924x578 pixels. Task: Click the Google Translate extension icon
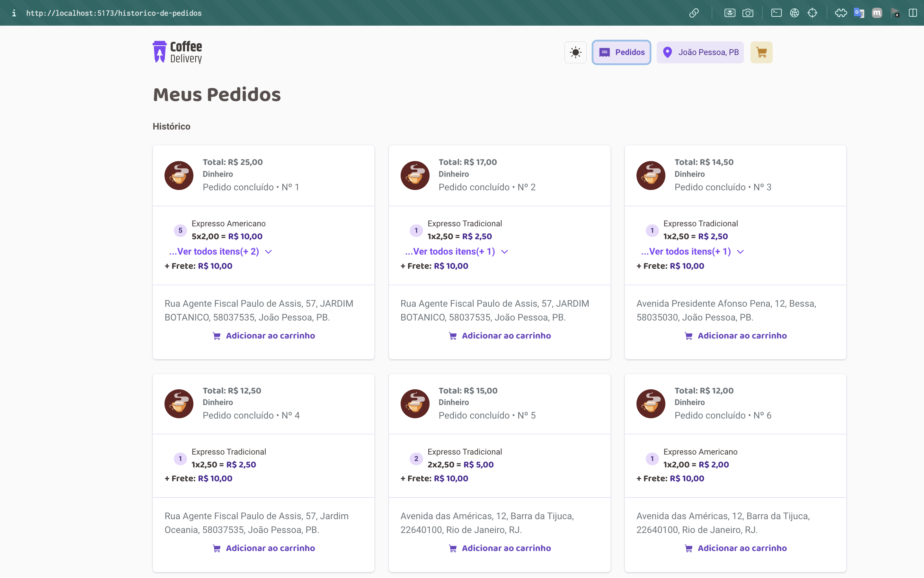(x=859, y=13)
